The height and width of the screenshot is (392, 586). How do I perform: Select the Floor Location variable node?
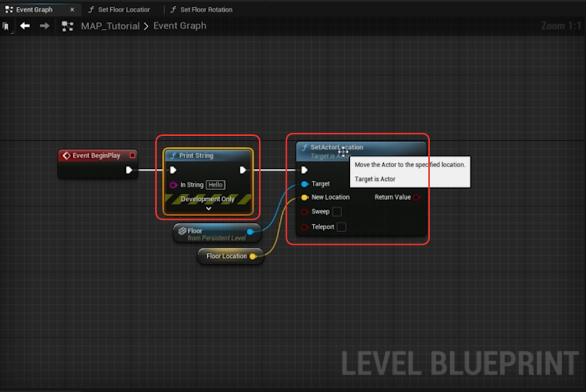(230, 256)
